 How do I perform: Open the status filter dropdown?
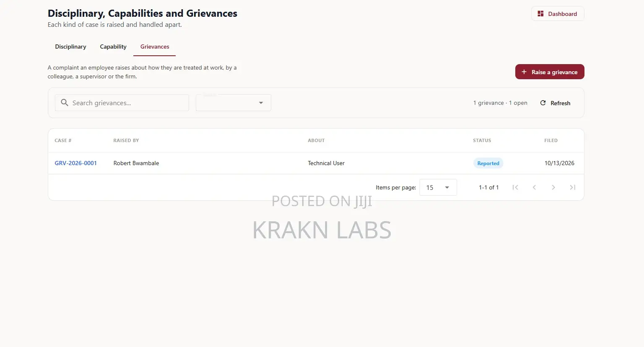(234, 103)
